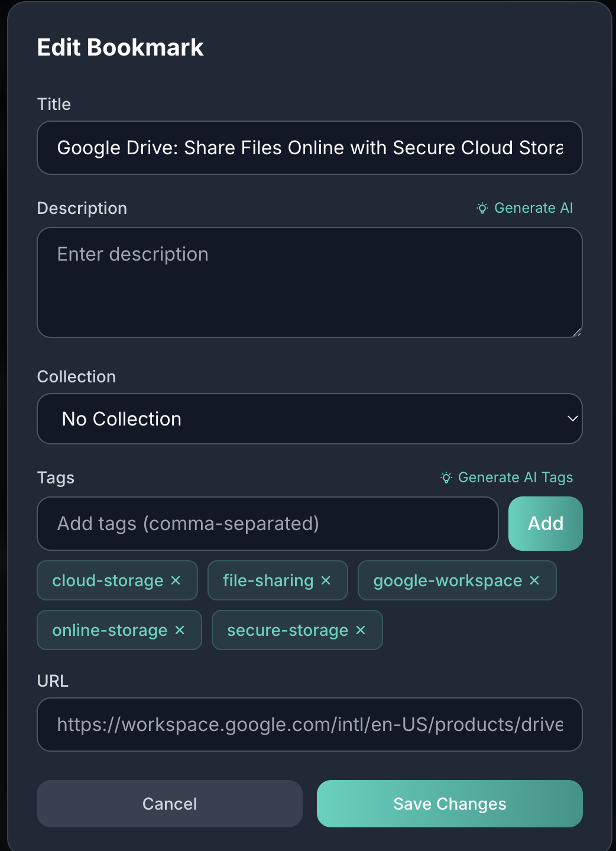Click the lightbulb icon beside Generate AI Tags

pos(448,478)
